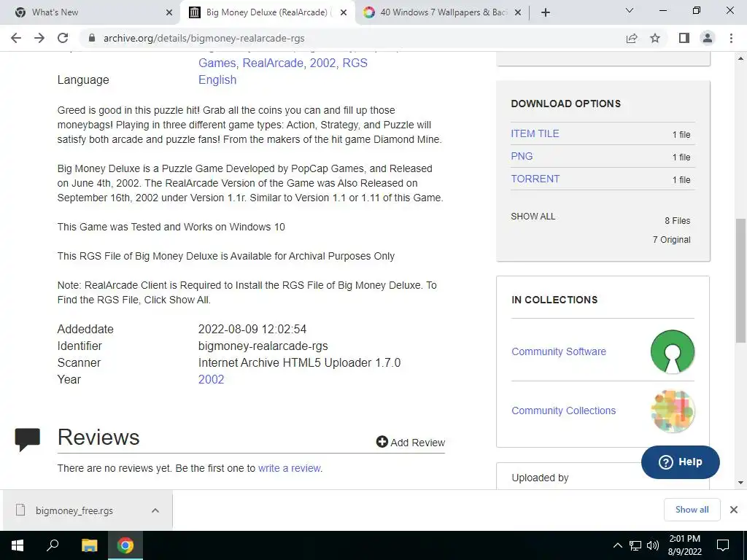Open Chrome profile avatar menu

tap(708, 38)
